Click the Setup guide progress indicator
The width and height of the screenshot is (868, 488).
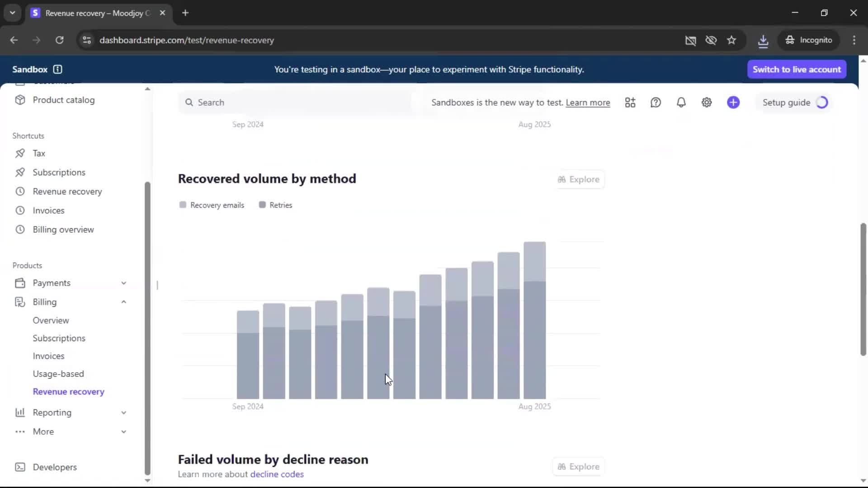tap(822, 103)
